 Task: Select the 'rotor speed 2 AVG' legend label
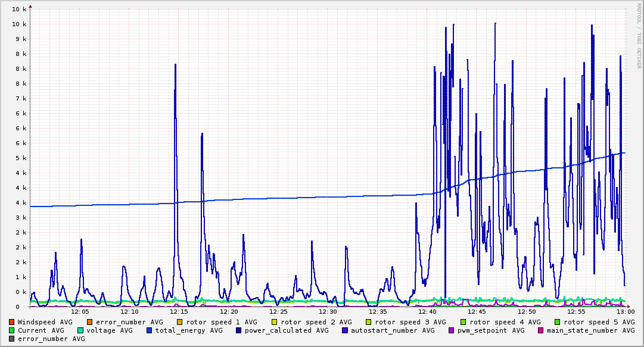(316, 323)
